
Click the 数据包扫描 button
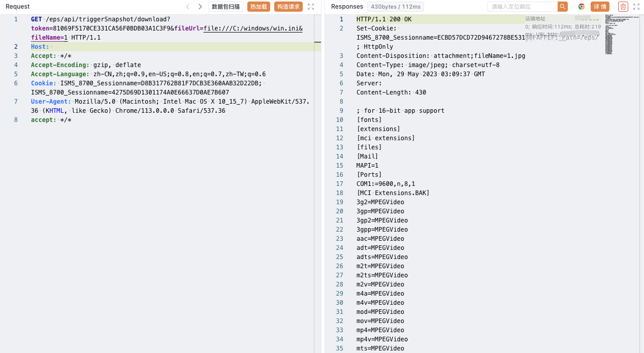[226, 7]
